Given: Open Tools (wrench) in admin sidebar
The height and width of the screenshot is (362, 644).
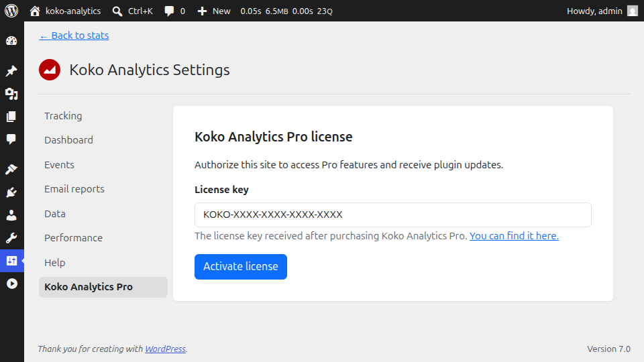Looking at the screenshot, I should coord(11,238).
